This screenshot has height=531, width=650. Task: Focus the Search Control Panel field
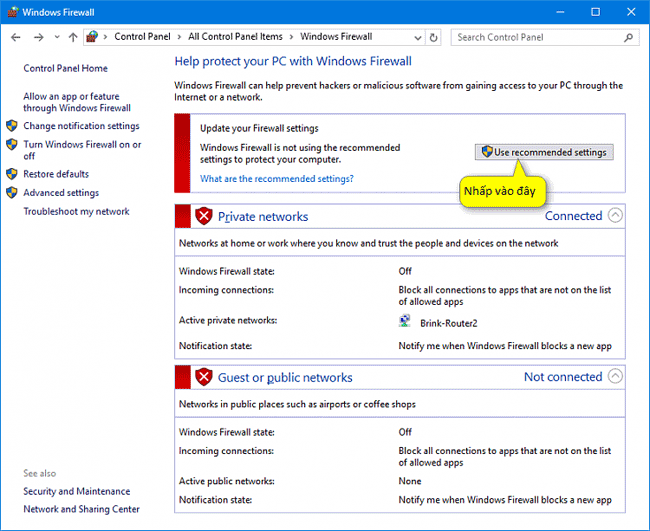point(545,37)
